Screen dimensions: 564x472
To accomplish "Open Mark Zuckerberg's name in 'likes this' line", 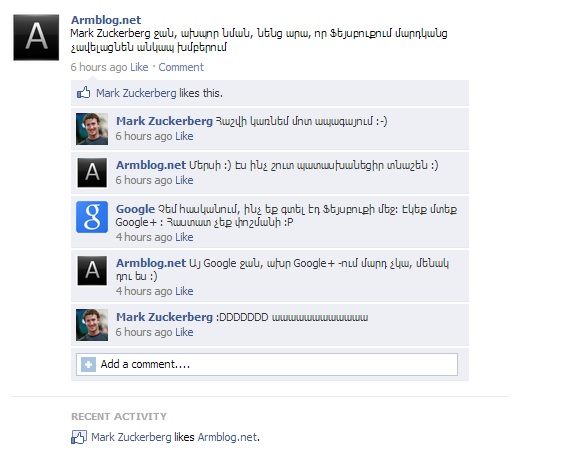I will pyautogui.click(x=136, y=93).
